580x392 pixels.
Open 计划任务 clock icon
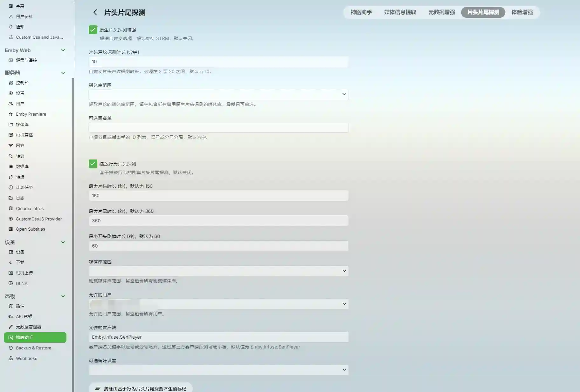tap(11, 187)
